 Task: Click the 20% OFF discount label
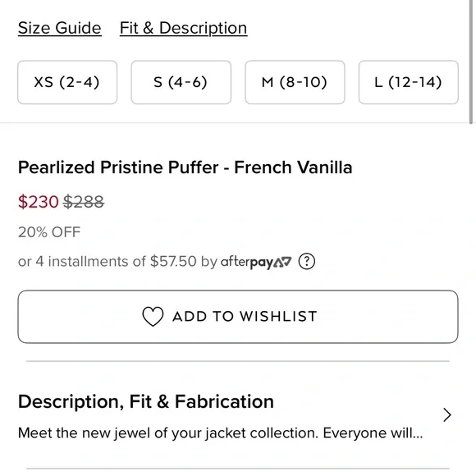pos(49,232)
